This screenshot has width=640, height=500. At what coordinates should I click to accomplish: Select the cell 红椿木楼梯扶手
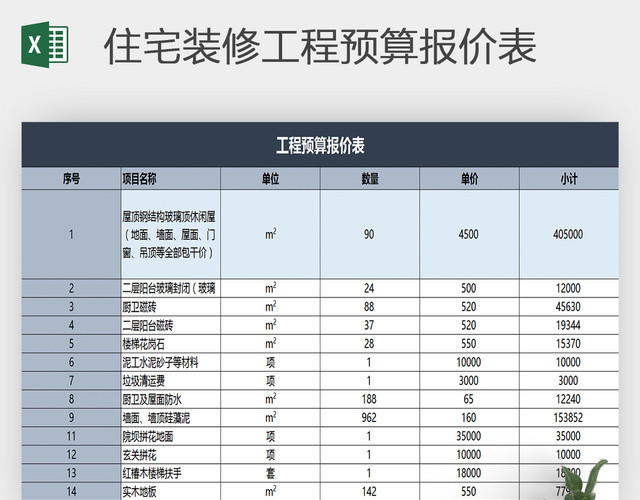(x=171, y=473)
